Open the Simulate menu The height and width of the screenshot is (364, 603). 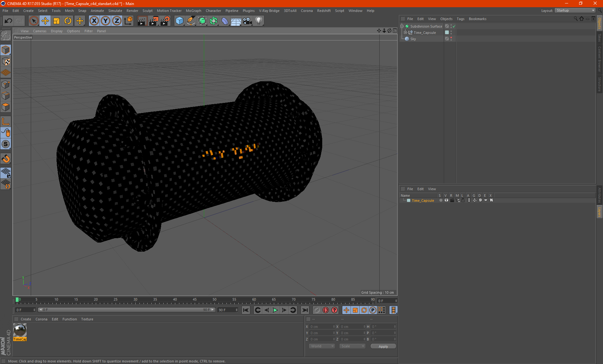coord(115,11)
